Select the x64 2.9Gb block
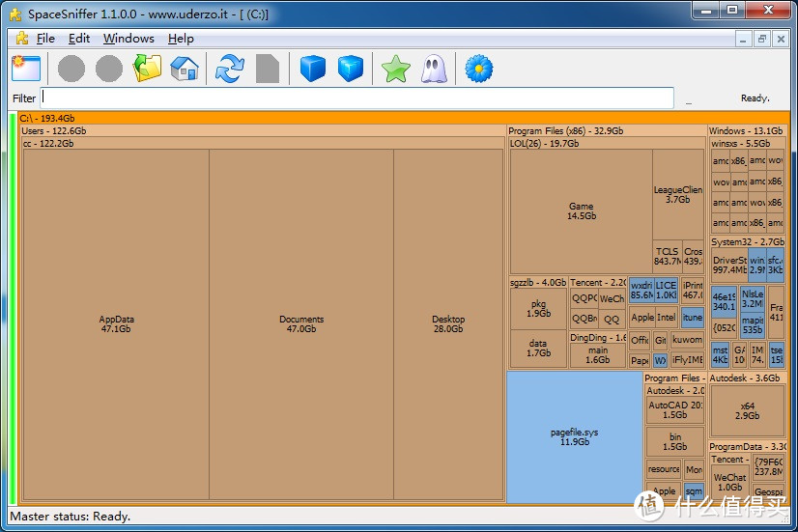798x532 pixels. [747, 411]
